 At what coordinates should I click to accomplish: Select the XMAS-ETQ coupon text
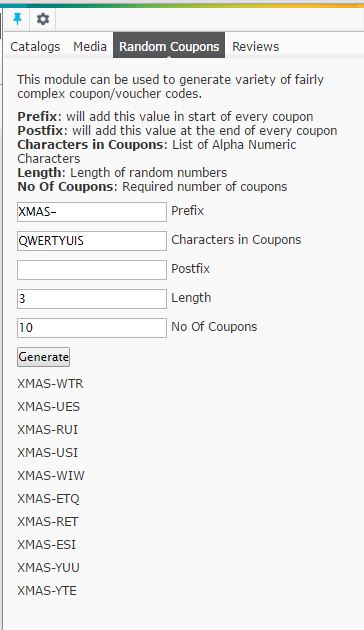click(x=48, y=499)
